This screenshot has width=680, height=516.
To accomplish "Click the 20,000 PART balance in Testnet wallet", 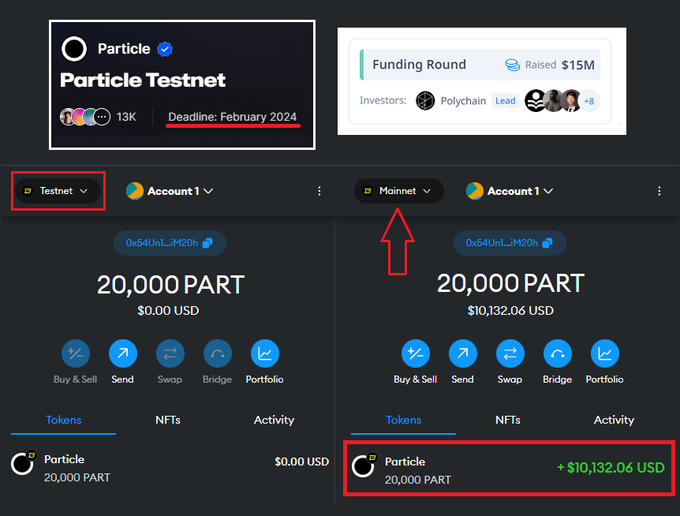I will coord(170,285).
